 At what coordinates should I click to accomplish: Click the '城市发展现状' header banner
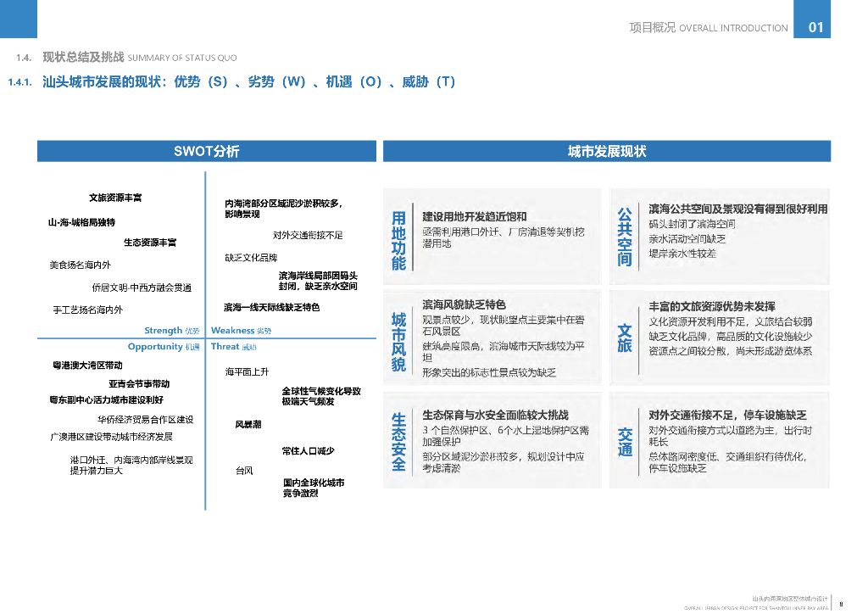tap(607, 151)
